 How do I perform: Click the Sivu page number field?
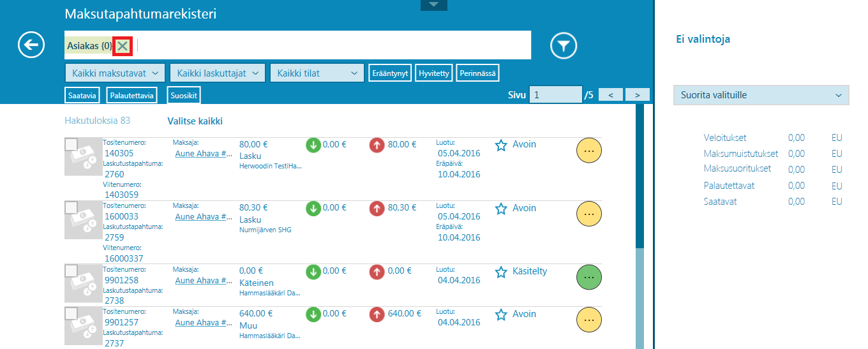[x=556, y=95]
